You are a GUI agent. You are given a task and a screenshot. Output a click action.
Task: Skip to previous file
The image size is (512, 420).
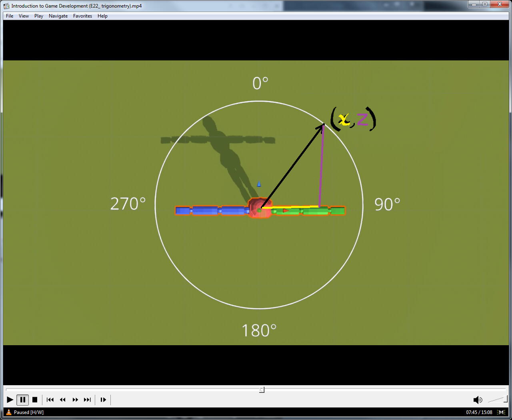[50, 400]
